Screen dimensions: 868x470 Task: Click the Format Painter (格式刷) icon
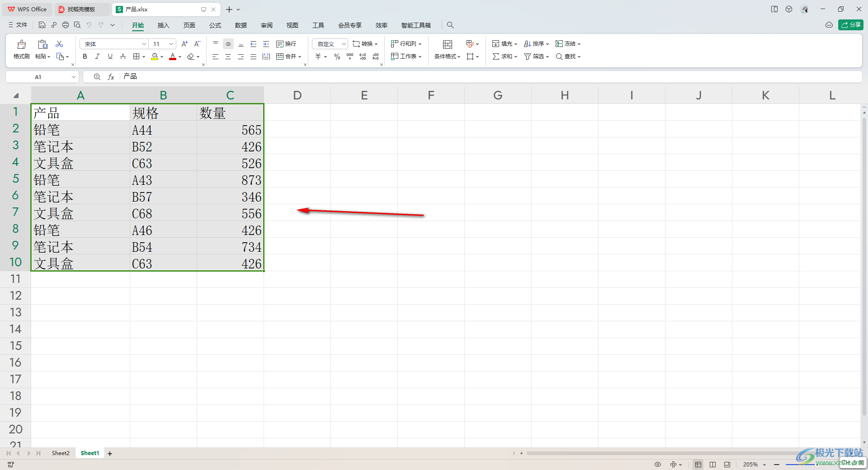pos(21,44)
